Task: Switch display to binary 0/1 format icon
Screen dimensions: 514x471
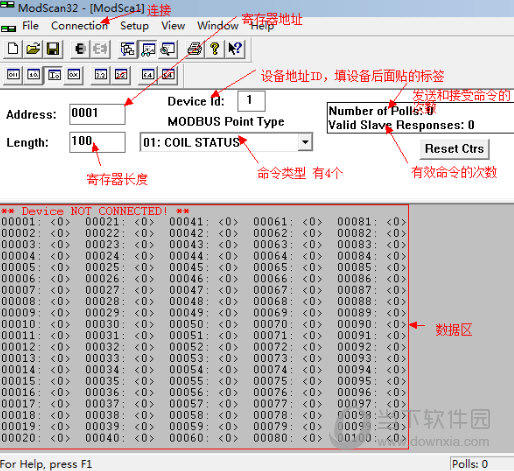Action: pyautogui.click(x=13, y=75)
